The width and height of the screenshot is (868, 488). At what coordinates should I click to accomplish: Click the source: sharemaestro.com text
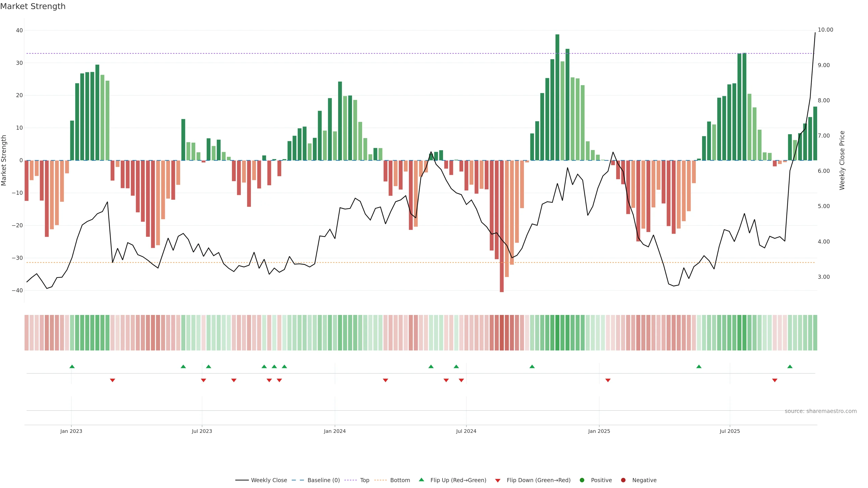click(821, 411)
